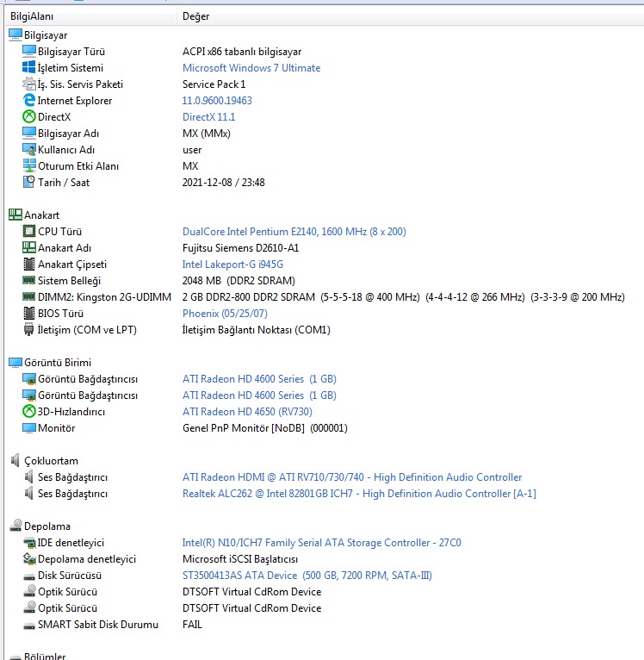Image resolution: width=644 pixels, height=660 pixels.
Task: Click the Çokluortam speaker icon
Action: click(15, 461)
